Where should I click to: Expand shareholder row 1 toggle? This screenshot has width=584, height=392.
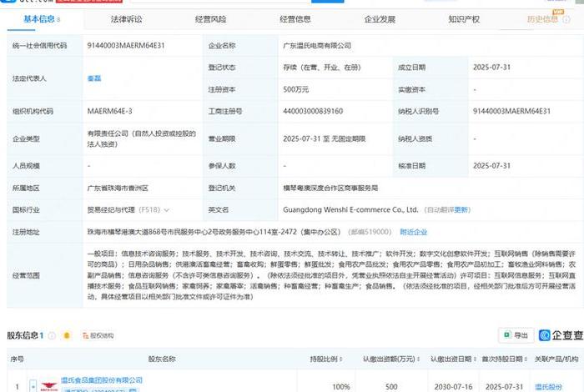[x=33, y=386]
